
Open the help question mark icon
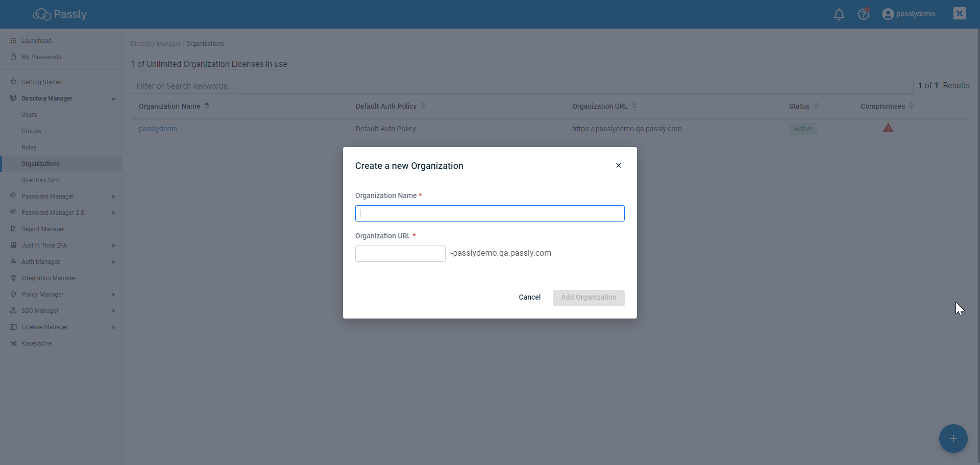[864, 14]
